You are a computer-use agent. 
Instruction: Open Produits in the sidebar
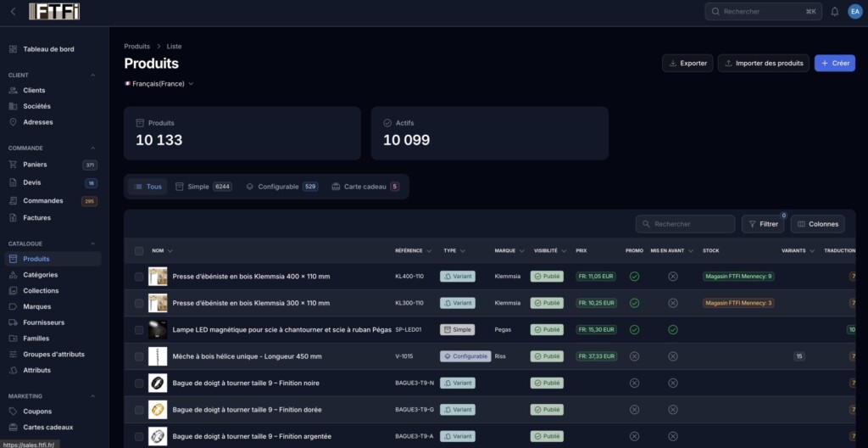[x=53, y=259]
